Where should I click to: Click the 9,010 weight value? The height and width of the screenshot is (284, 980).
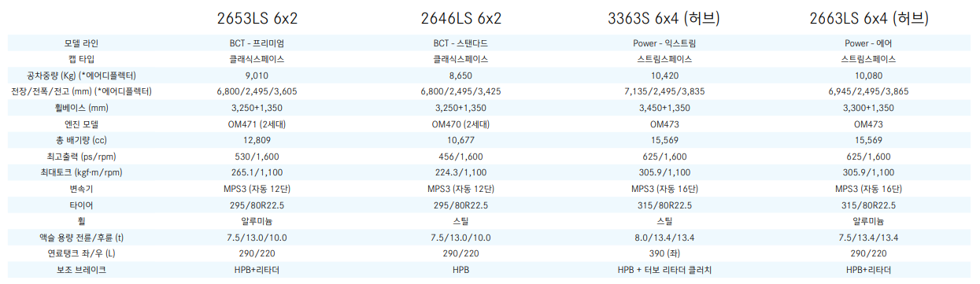click(257, 76)
